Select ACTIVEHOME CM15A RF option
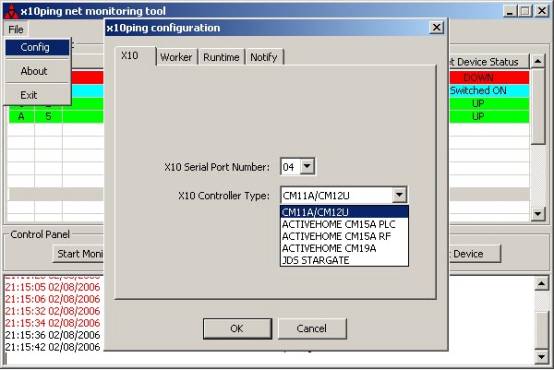This screenshot has width=554, height=370. click(x=344, y=236)
